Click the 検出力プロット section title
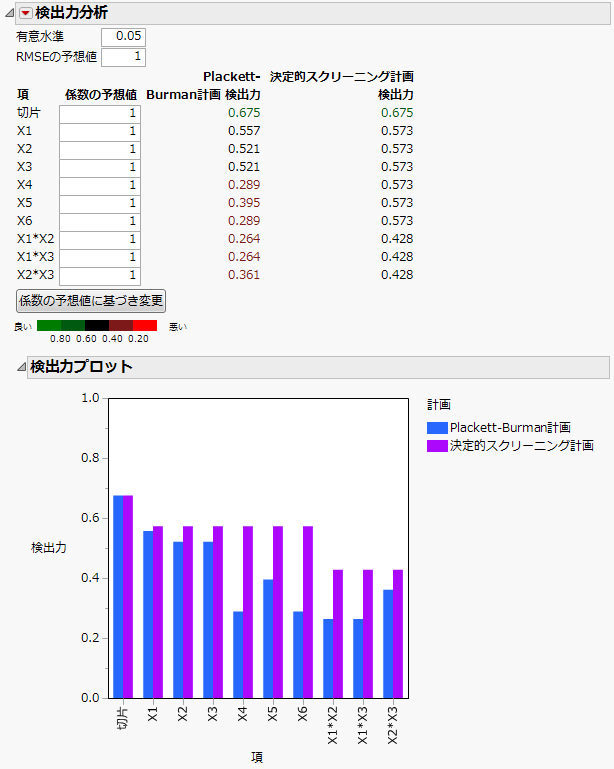This screenshot has width=614, height=769. click(81, 367)
